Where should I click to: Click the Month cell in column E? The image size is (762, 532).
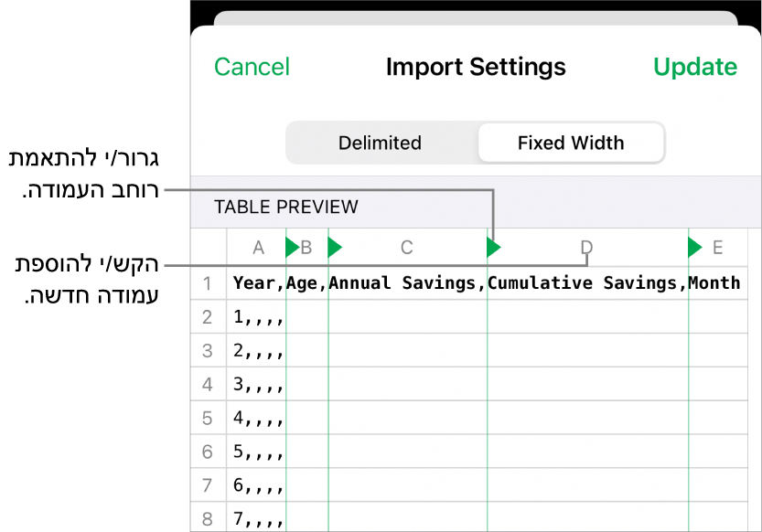715,283
